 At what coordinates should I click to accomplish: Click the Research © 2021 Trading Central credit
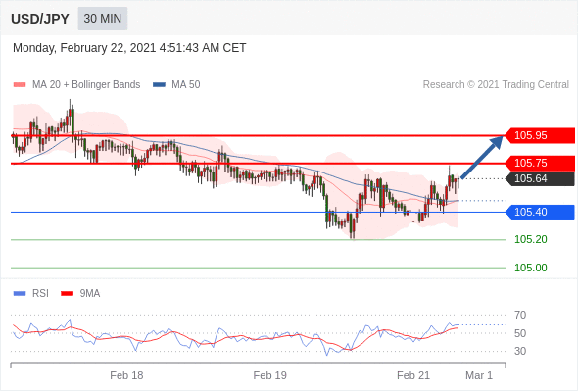tap(496, 85)
